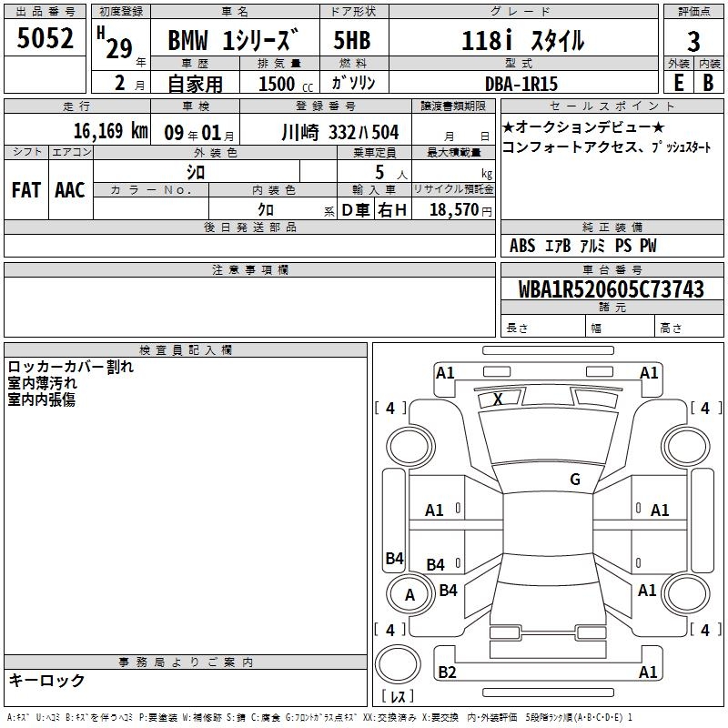The height and width of the screenshot is (728, 728).
Task: Click the X mark on the windshield
Action: pyautogui.click(x=498, y=399)
